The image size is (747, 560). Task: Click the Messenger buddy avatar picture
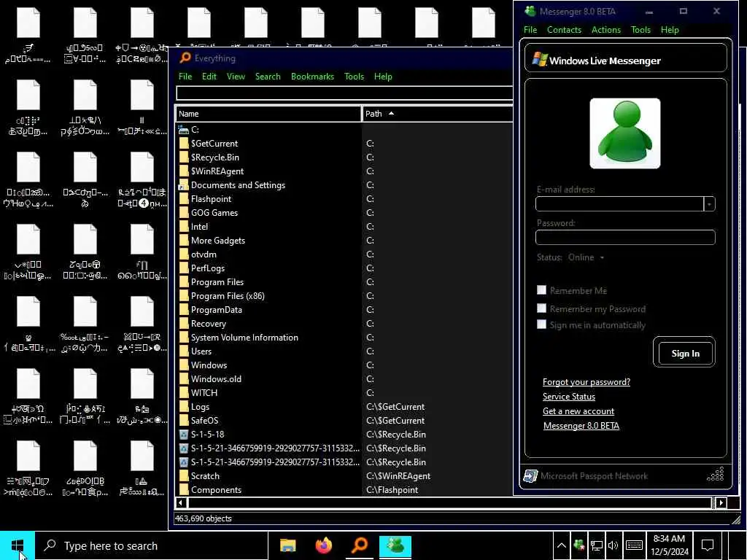click(625, 133)
